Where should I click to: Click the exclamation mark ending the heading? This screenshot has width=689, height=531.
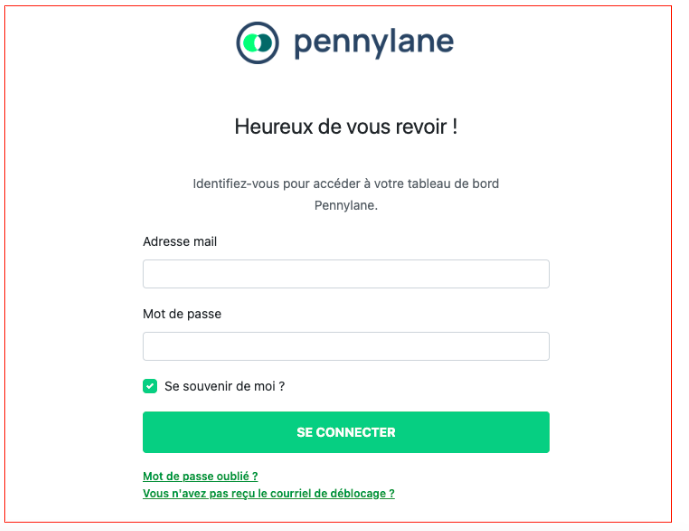(455, 127)
